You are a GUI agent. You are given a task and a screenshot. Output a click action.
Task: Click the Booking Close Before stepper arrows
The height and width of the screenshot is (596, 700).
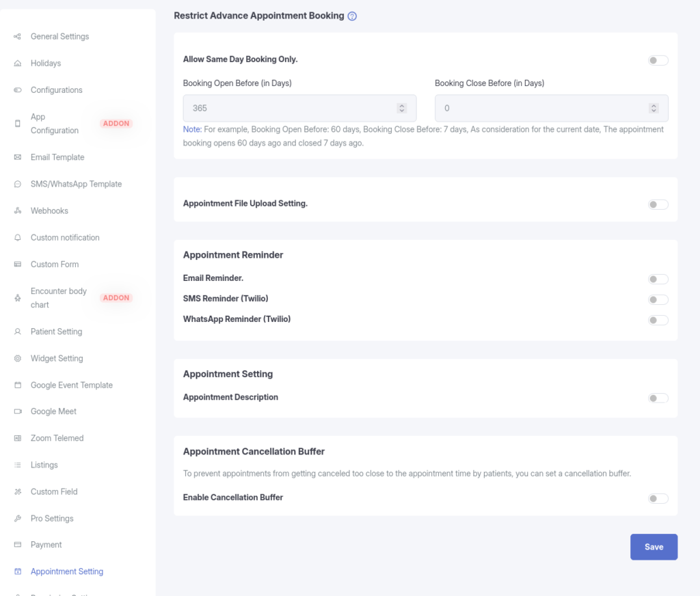point(654,108)
